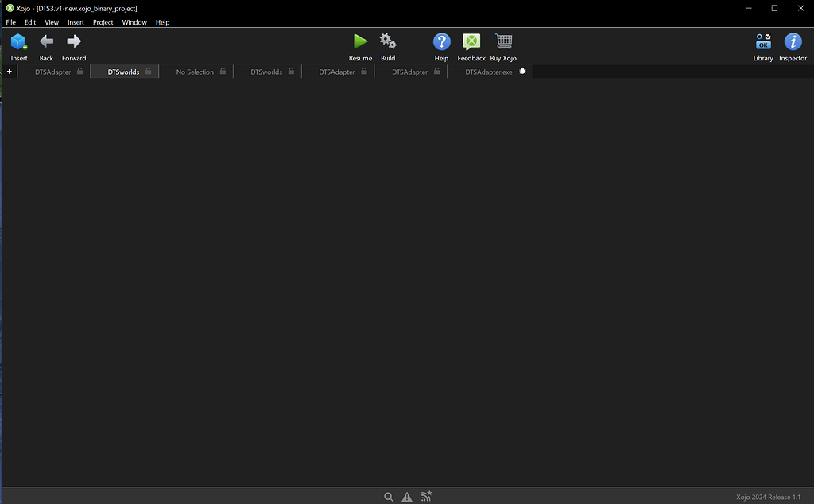Open search from the bottom status bar magnifier
This screenshot has width=814, height=504.
point(389,496)
